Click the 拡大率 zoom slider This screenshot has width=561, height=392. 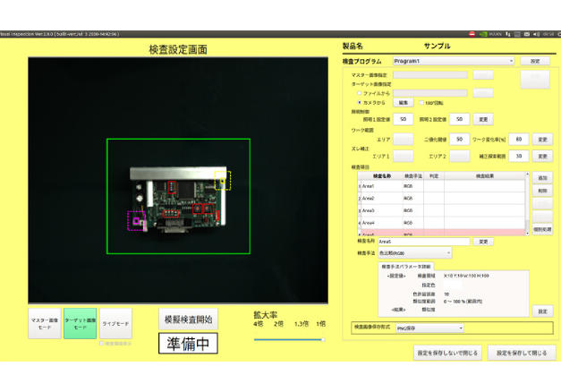[x=288, y=340]
